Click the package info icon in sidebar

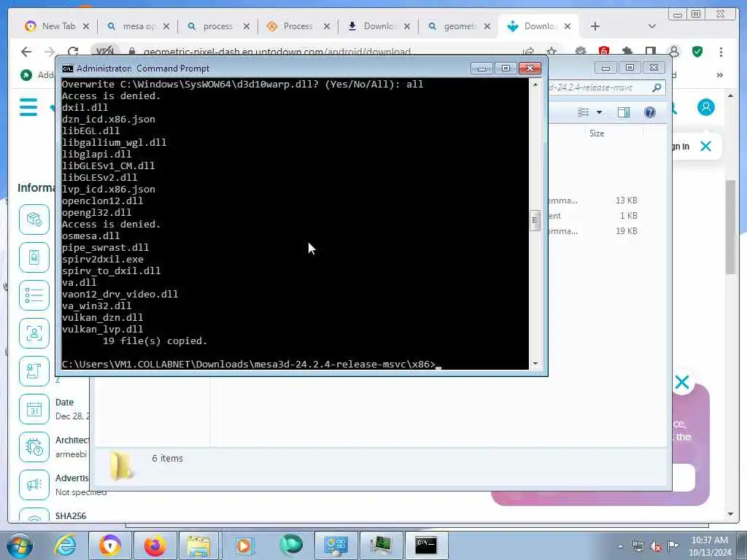pos(34,219)
